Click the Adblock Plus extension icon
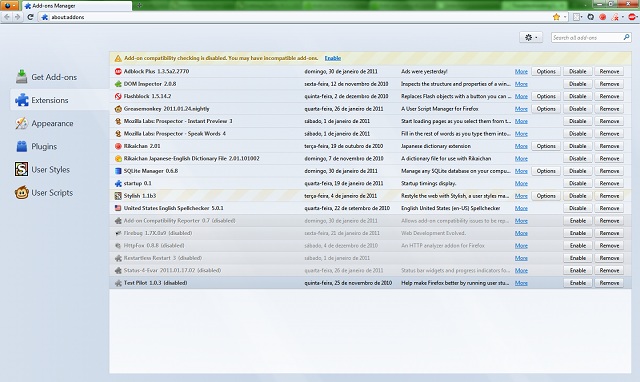Image resolution: width=640 pixels, height=382 pixels. tap(118, 71)
